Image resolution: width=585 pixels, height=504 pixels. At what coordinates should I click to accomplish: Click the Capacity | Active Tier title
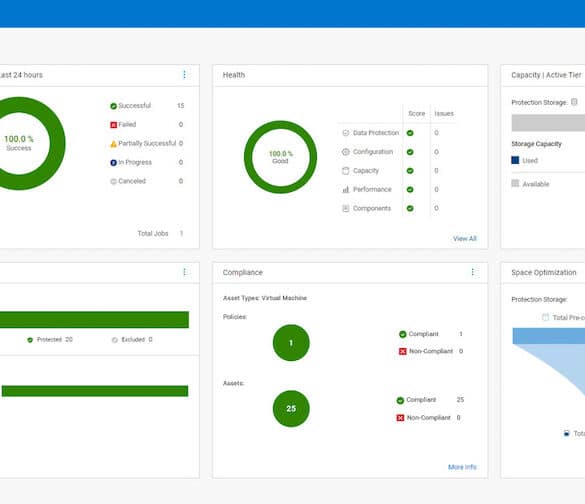coord(546,75)
